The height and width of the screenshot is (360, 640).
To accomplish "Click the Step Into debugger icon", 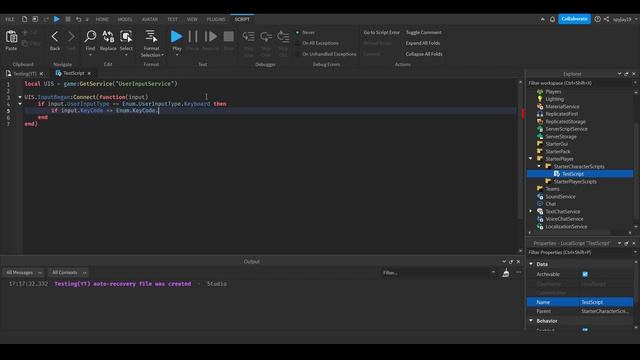I will point(249,37).
